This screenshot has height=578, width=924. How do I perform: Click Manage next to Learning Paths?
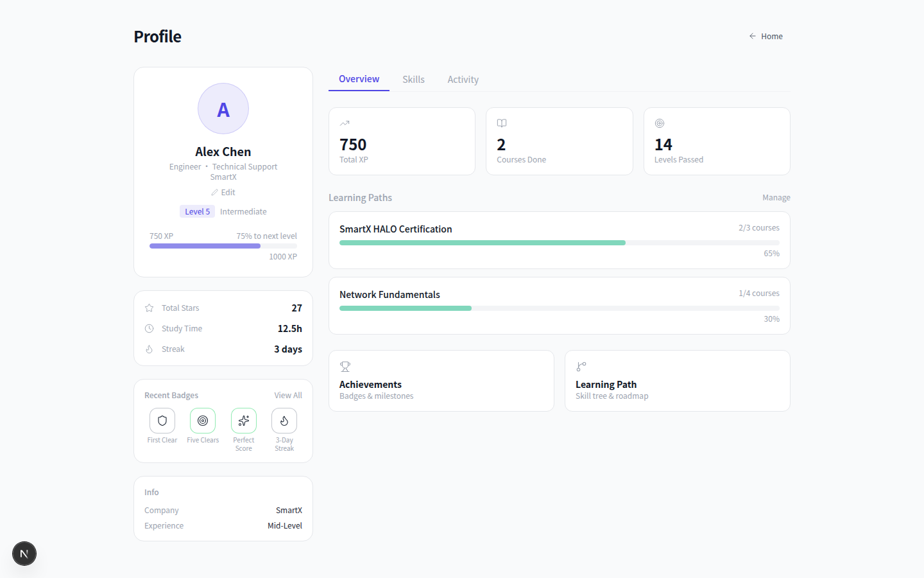pyautogui.click(x=776, y=198)
